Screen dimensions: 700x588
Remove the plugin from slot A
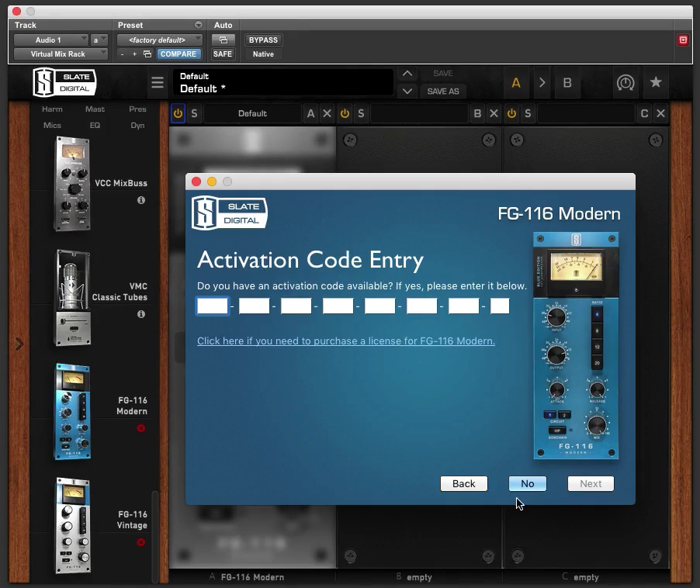point(327,113)
